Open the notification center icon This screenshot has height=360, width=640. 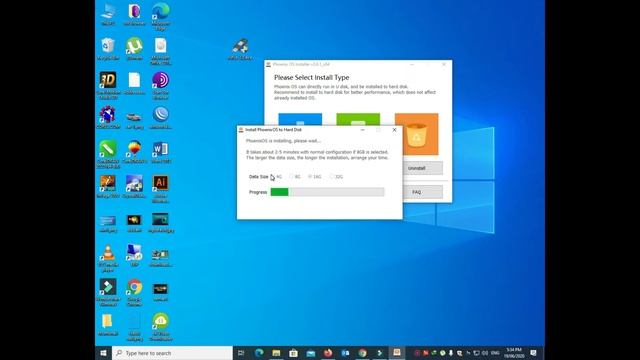(x=533, y=353)
